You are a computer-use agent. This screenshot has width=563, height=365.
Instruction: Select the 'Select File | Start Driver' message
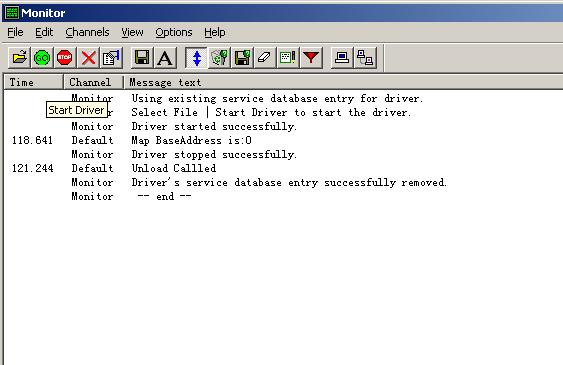[271, 112]
